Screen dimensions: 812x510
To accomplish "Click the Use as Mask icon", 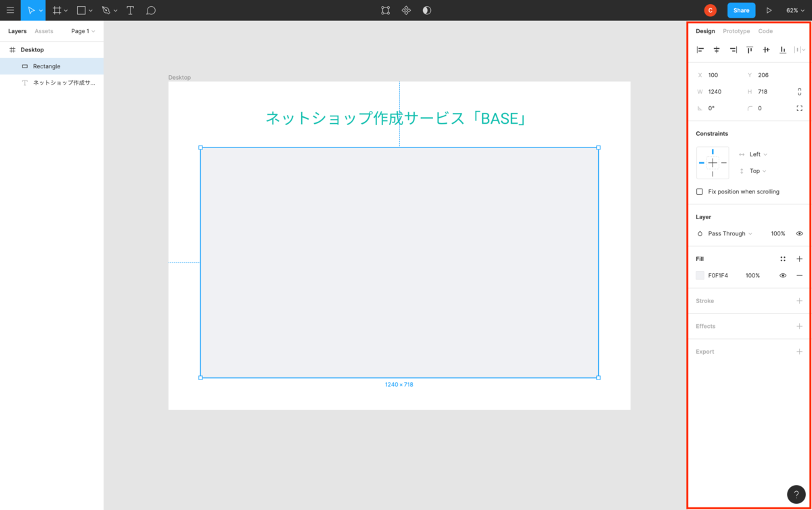I will pos(427,10).
